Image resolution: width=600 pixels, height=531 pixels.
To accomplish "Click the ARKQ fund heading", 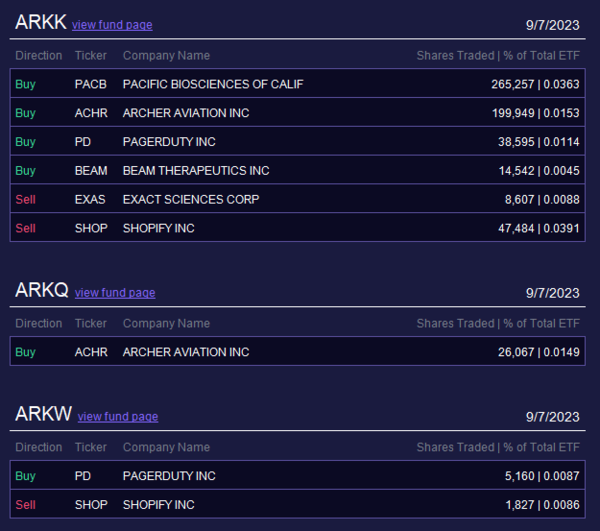I will (x=42, y=290).
